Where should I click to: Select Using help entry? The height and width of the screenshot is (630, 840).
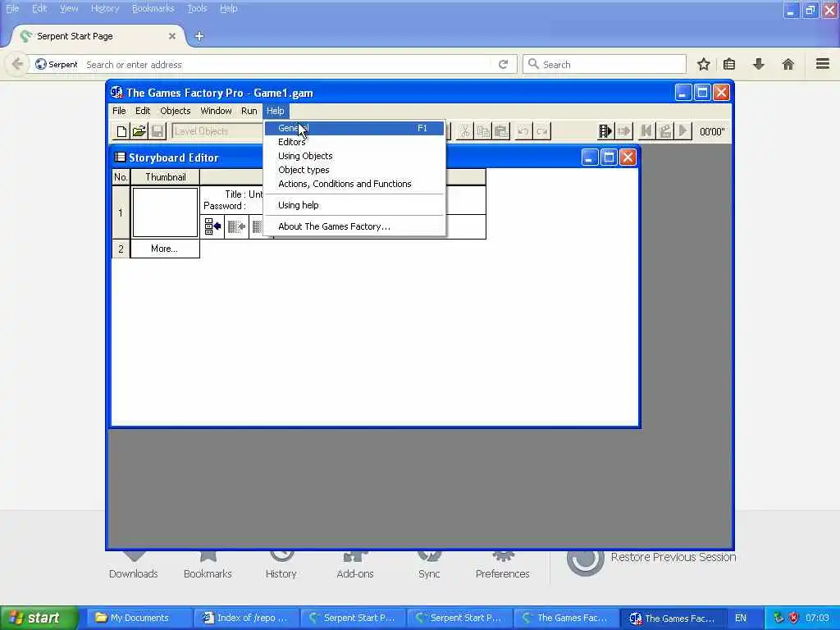tap(354, 205)
